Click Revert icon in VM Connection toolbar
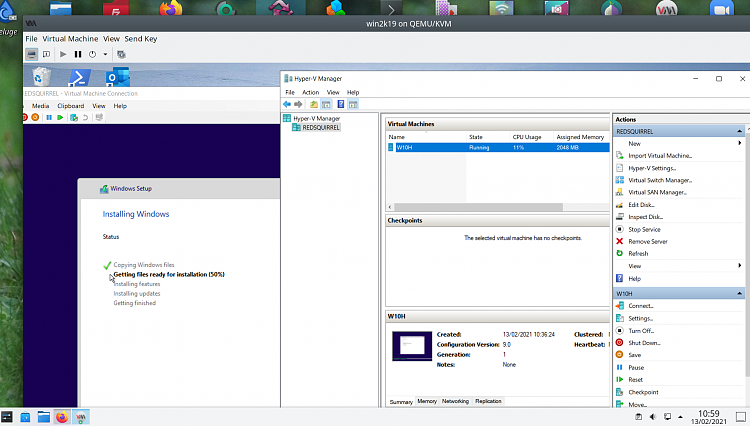Screen dimensions: 750x426 pyautogui.click(x=86, y=118)
